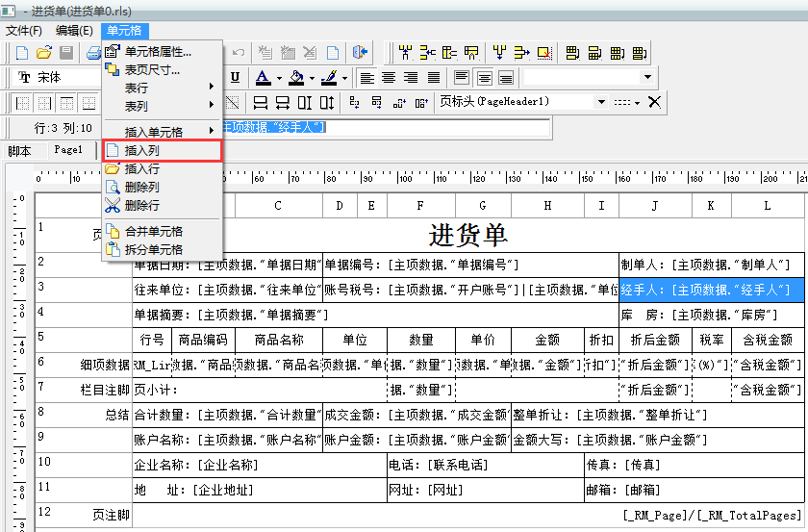The width and height of the screenshot is (808, 532).
Task: Click the Open folder icon in toolbar
Action: 44,53
